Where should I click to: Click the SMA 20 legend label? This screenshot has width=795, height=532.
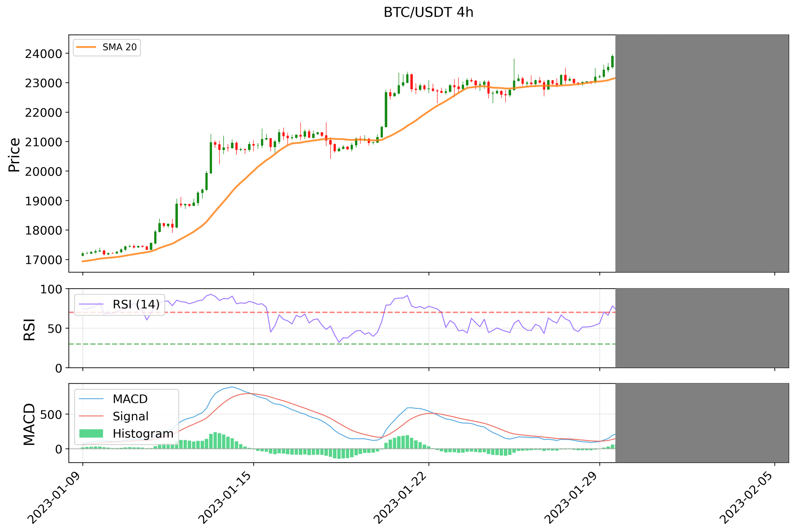tap(120, 47)
